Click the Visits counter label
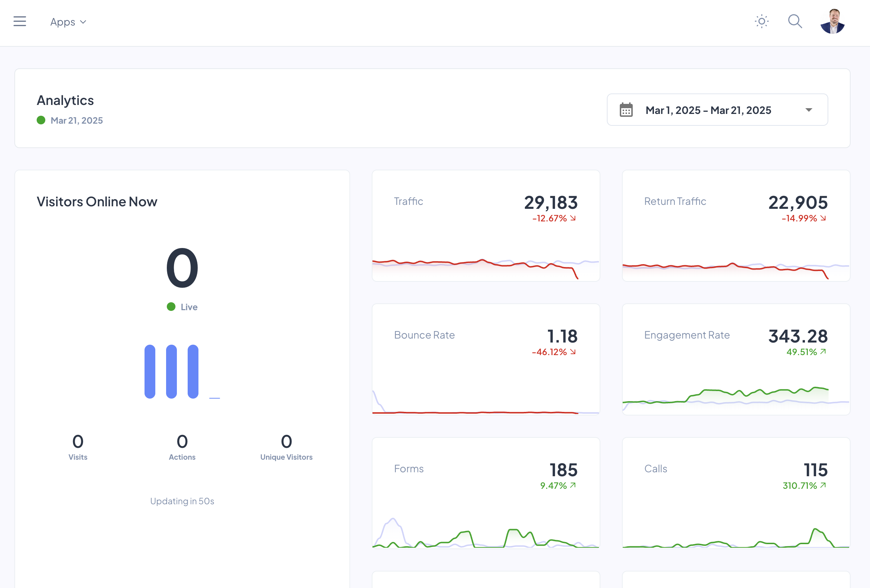This screenshot has height=588, width=870. 78,457
